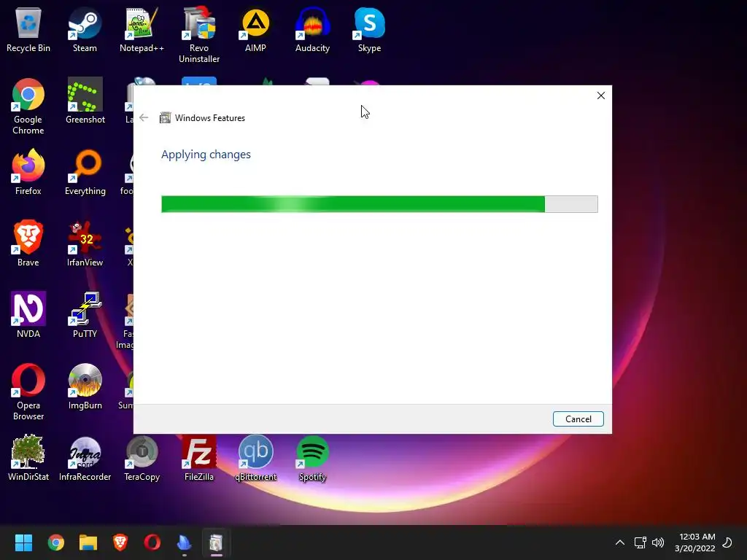
Task: Launch the Spotify desktop shortcut
Action: tap(312, 458)
